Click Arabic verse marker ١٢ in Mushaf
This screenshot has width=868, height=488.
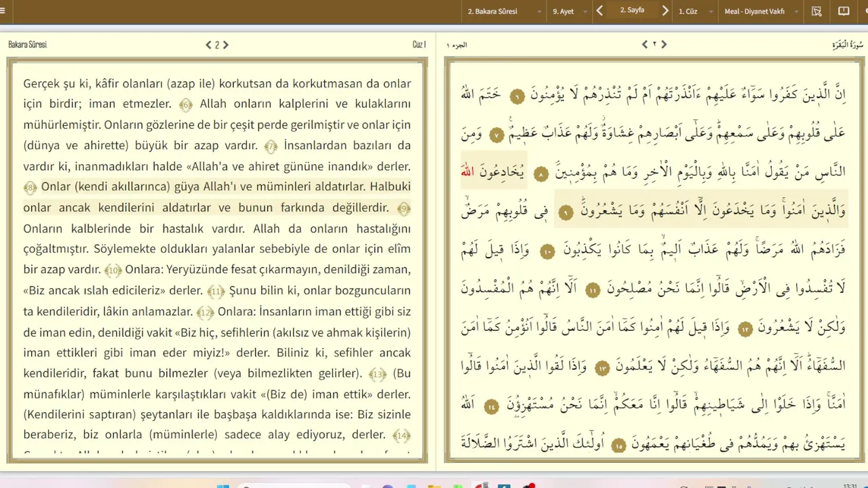tap(745, 329)
